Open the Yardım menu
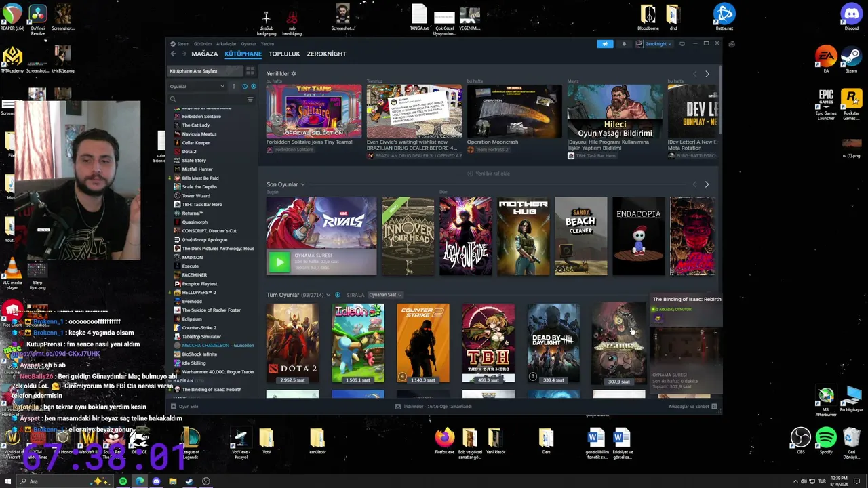 [267, 44]
